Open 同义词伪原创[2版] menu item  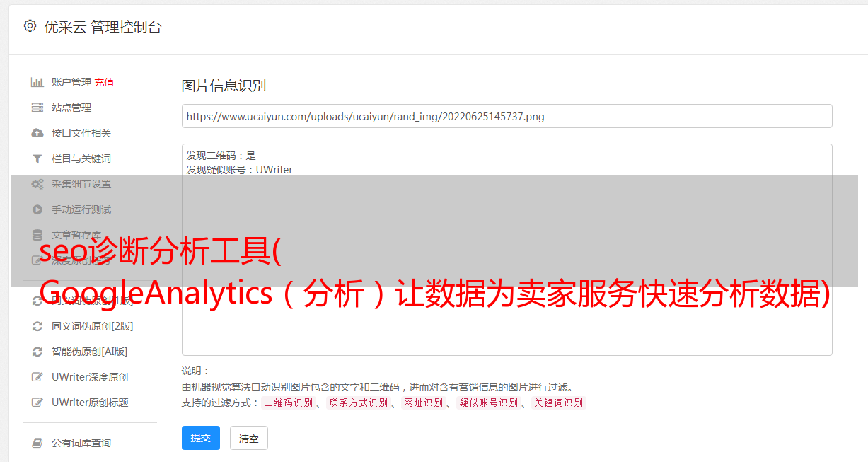click(x=93, y=326)
